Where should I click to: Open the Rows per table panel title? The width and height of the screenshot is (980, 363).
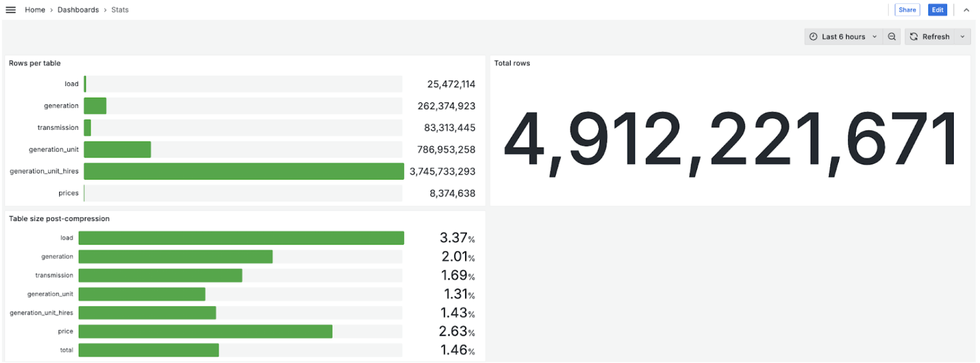35,63
